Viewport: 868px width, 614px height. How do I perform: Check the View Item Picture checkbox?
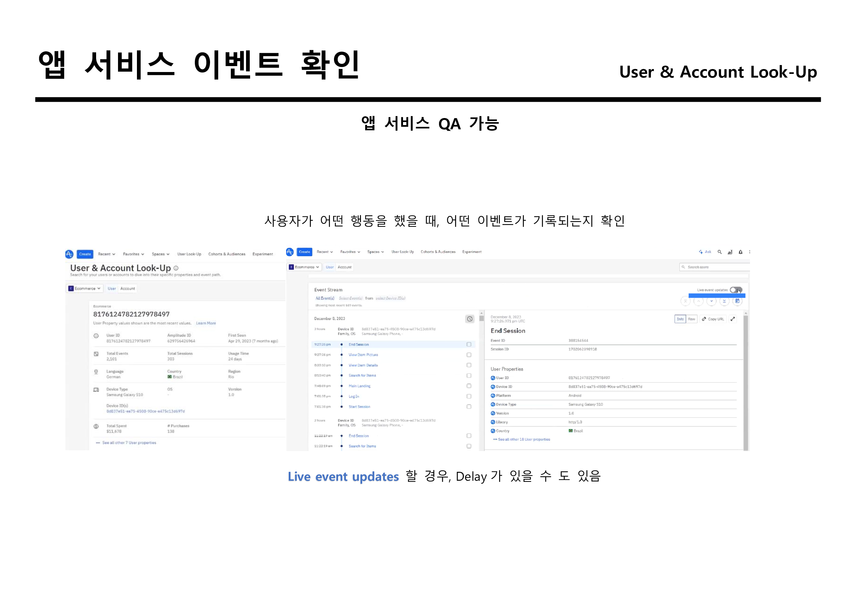[469, 355]
